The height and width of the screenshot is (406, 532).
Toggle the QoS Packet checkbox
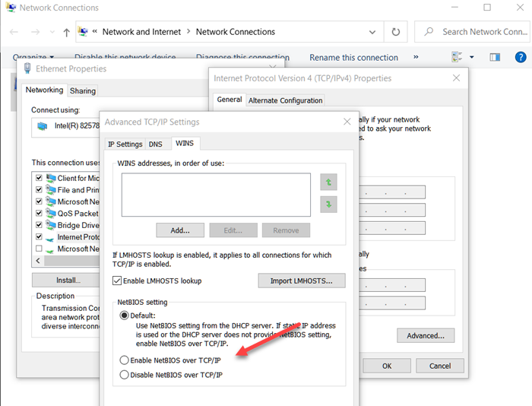(39, 213)
